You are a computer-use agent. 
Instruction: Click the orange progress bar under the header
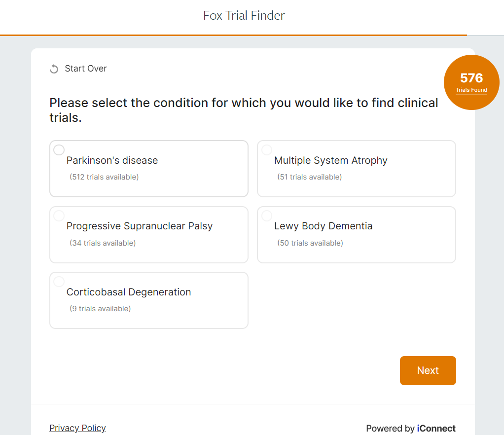tap(233, 36)
